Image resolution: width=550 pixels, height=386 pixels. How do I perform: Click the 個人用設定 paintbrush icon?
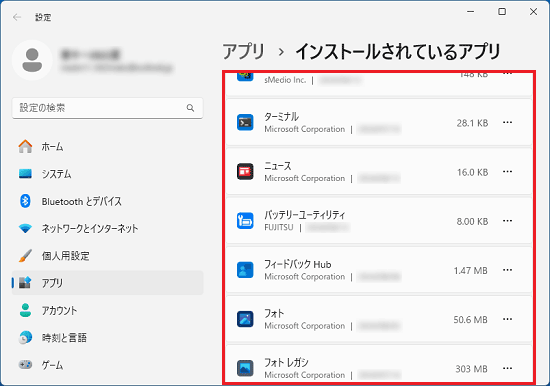[25, 256]
